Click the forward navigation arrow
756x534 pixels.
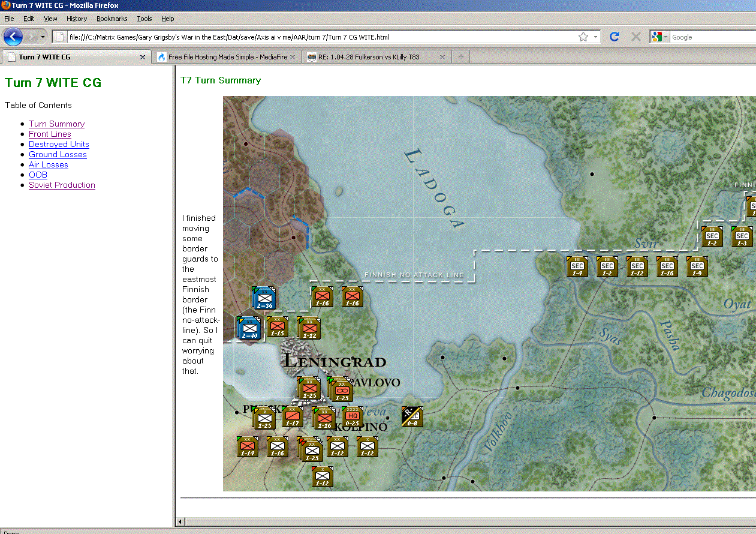coord(32,37)
